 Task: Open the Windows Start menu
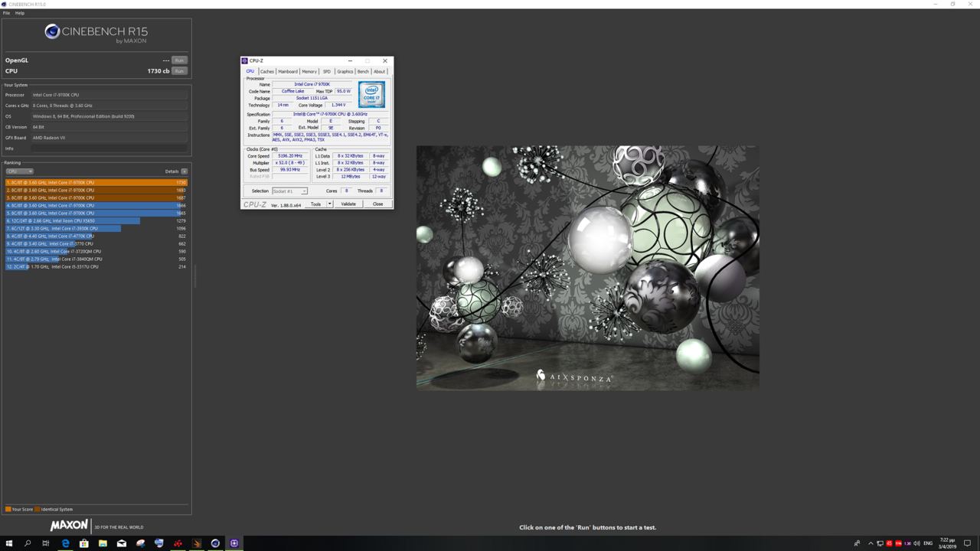[x=9, y=543]
